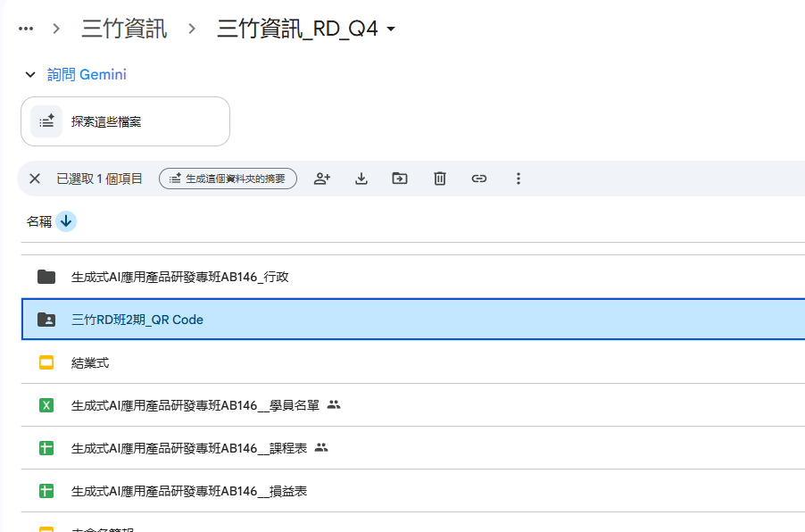Navigate to 三竹資訊 breadcrumb folder
This screenshot has width=805, height=532.
tap(124, 29)
